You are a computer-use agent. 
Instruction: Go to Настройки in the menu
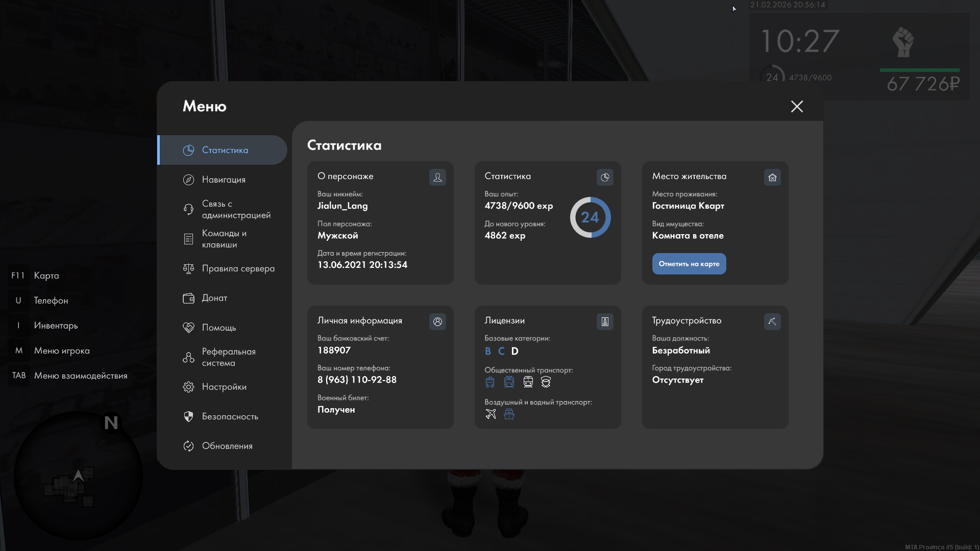click(x=224, y=387)
